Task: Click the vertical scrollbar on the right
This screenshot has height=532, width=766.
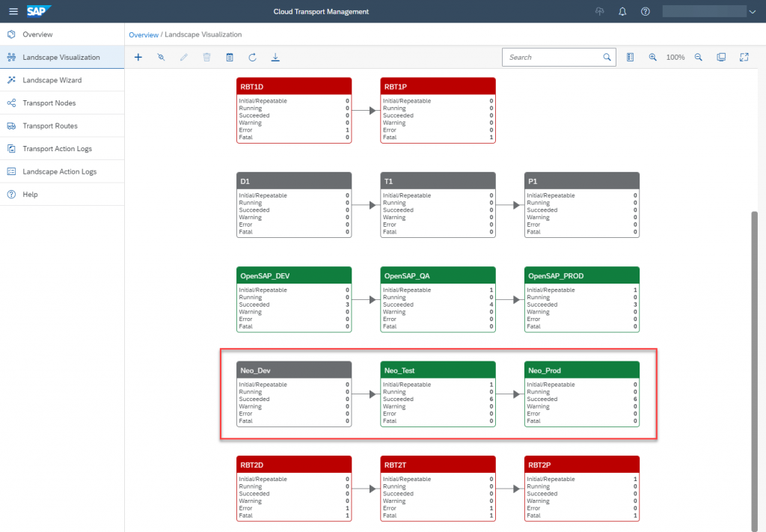Action: (x=754, y=370)
